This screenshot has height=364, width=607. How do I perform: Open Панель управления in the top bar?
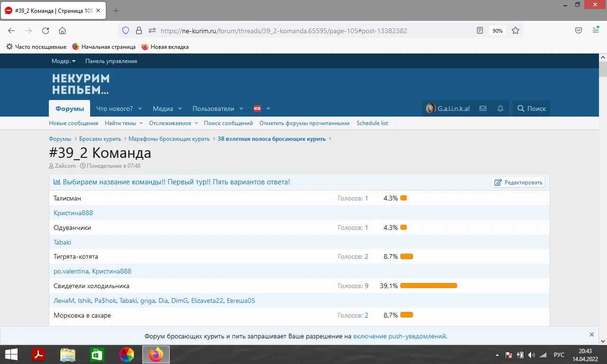[111, 61]
